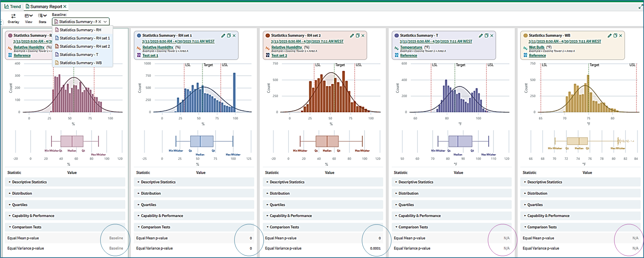Open the View toolbar menu

click(29, 18)
